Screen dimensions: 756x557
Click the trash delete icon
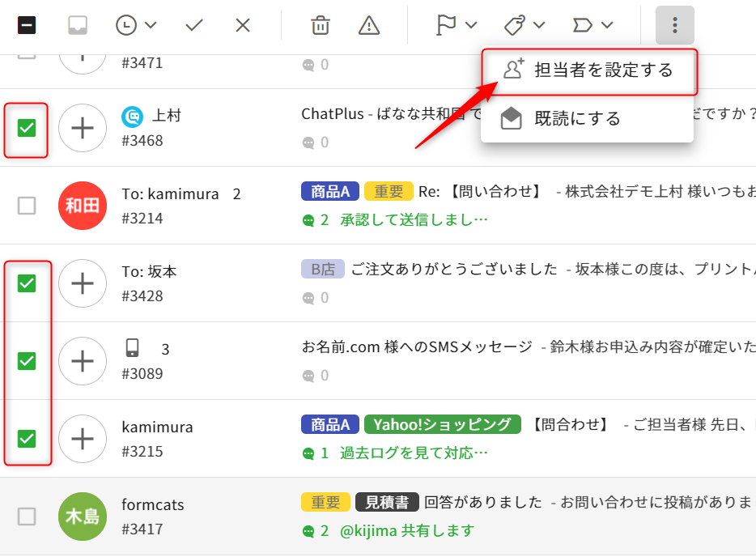click(x=321, y=25)
